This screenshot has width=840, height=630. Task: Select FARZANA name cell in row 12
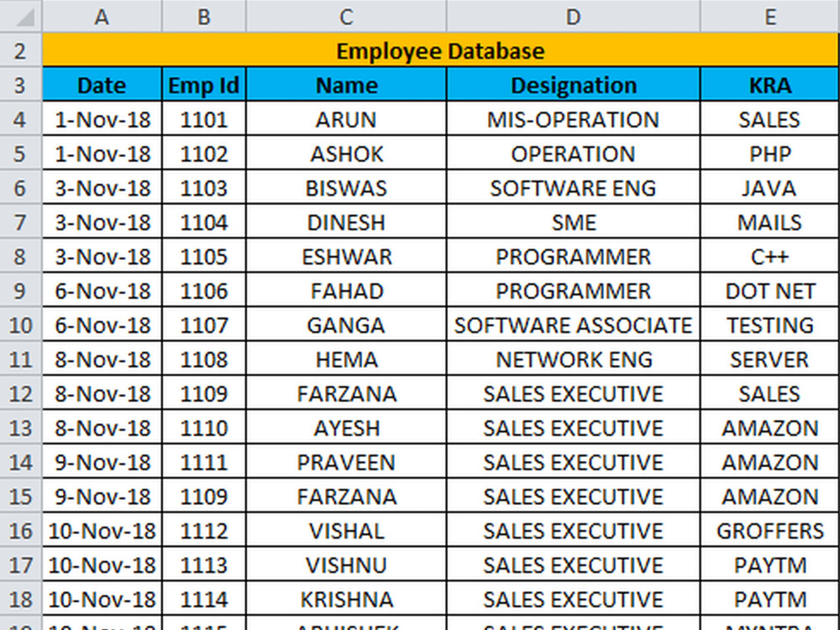click(346, 393)
